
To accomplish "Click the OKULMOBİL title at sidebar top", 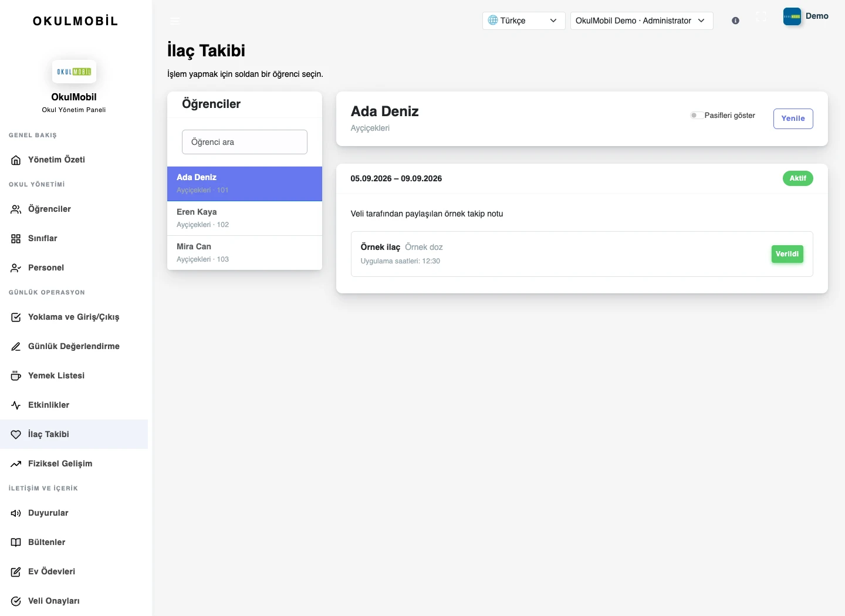I will click(75, 21).
